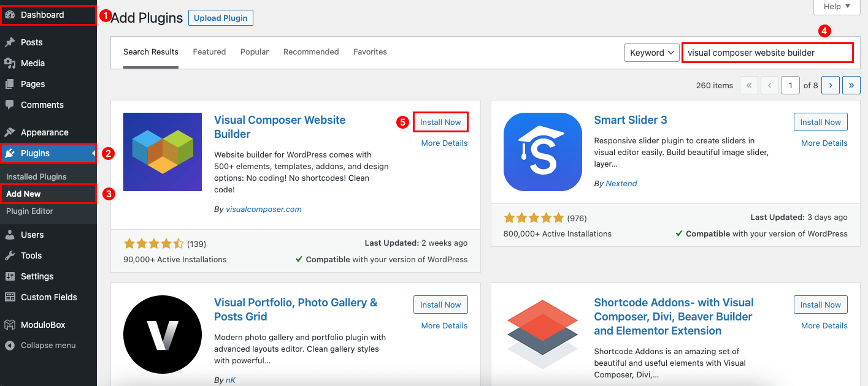868x386 pixels.
Task: Install Visual Portfolio, Photo Gallery plugin
Action: (440, 305)
